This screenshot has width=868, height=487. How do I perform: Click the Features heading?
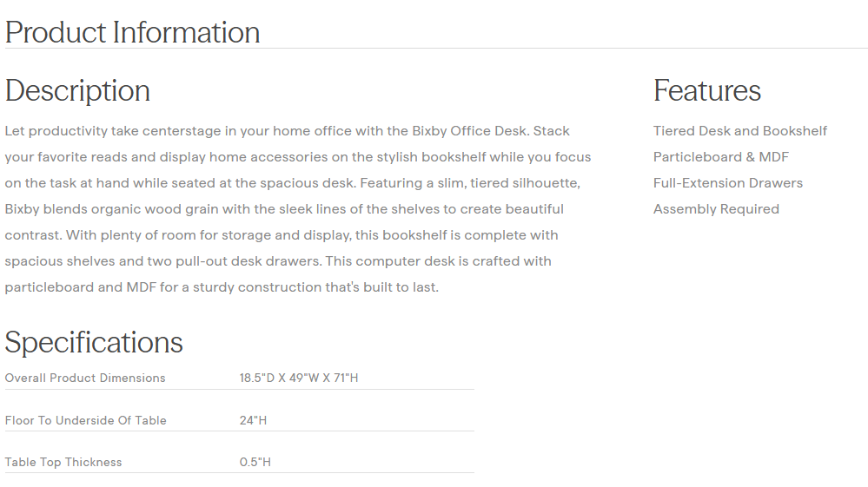click(706, 90)
